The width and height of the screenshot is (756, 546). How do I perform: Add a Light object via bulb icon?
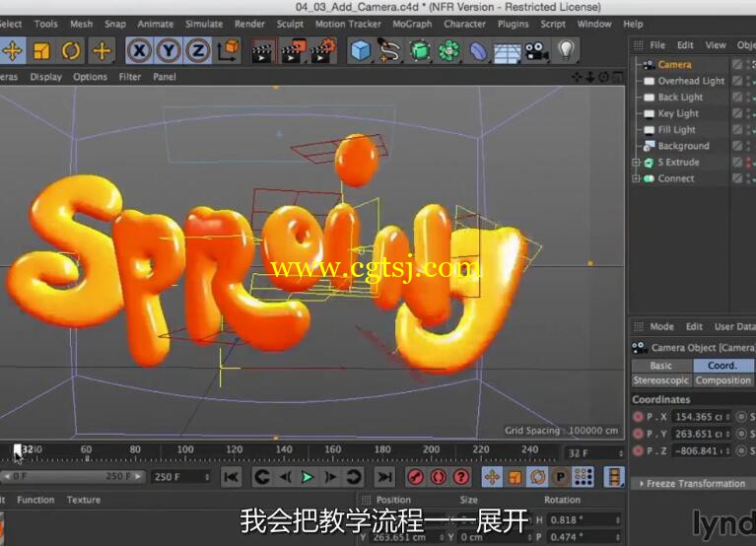(x=566, y=50)
